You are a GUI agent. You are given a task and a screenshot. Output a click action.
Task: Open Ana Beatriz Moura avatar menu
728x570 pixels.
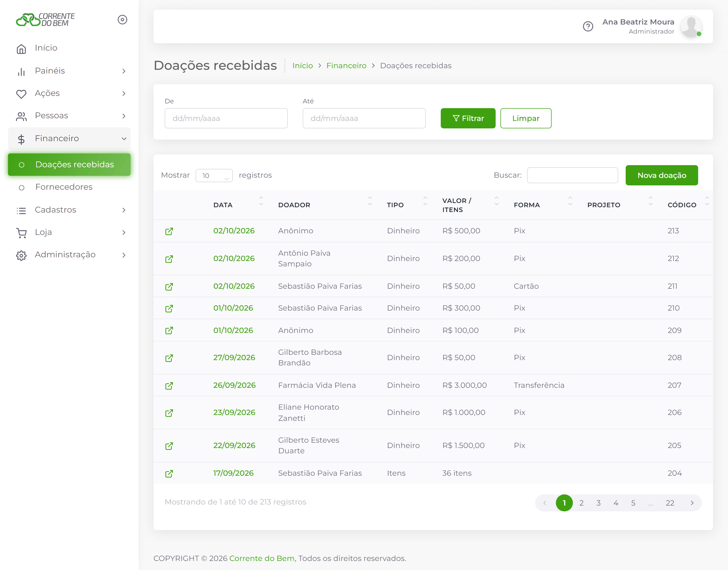pos(691,26)
